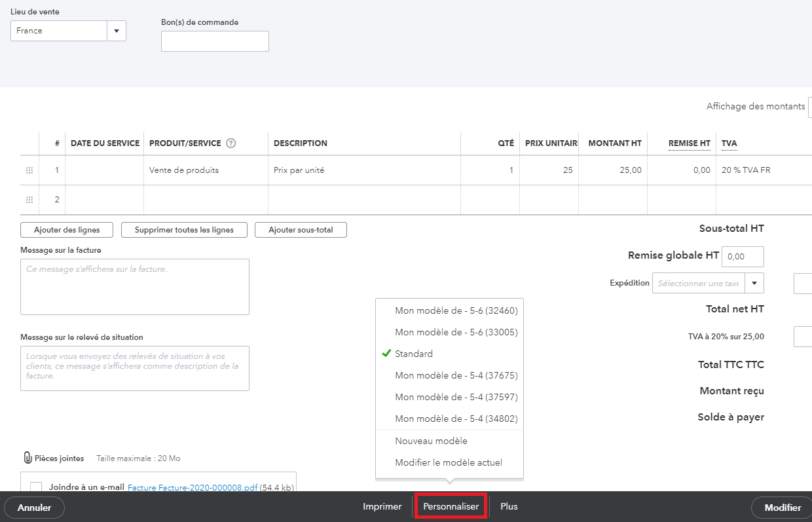Click the Prix par unité description cell
Viewport: 812px width, 522px height.
point(364,170)
